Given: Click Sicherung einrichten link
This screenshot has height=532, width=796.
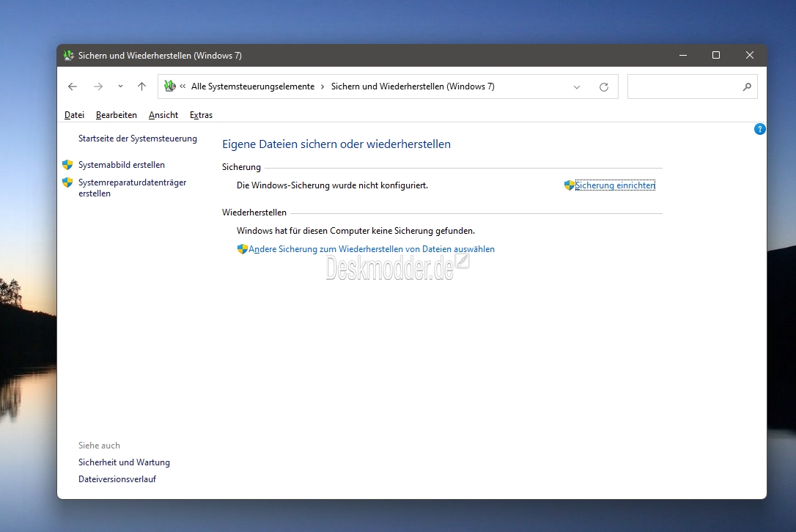Looking at the screenshot, I should (x=615, y=185).
